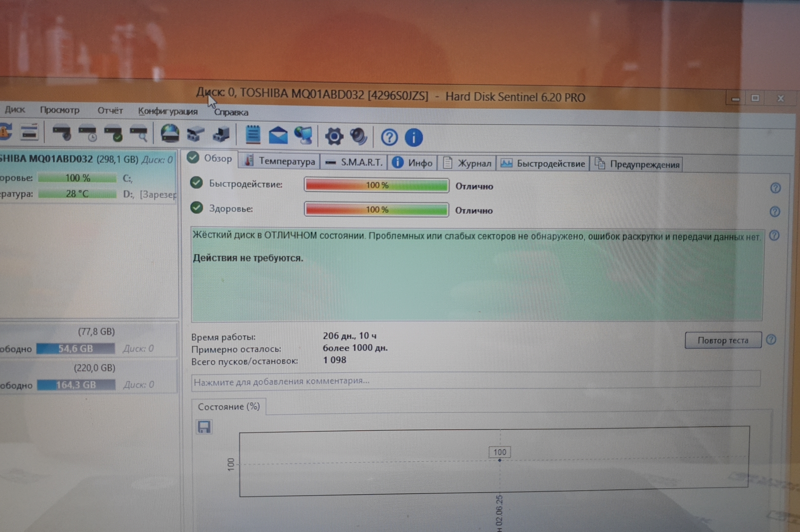
Task: Click the Здоровье 100 % progress bar
Action: point(376,209)
